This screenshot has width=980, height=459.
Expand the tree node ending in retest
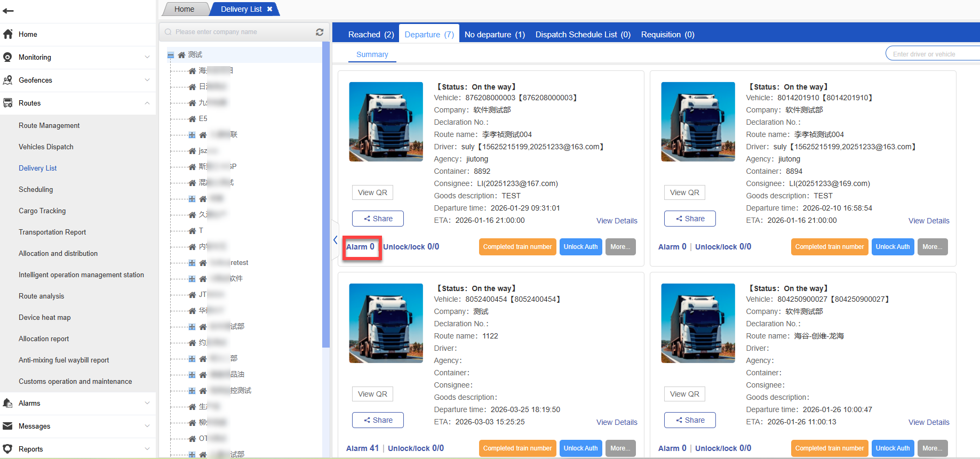coord(192,263)
